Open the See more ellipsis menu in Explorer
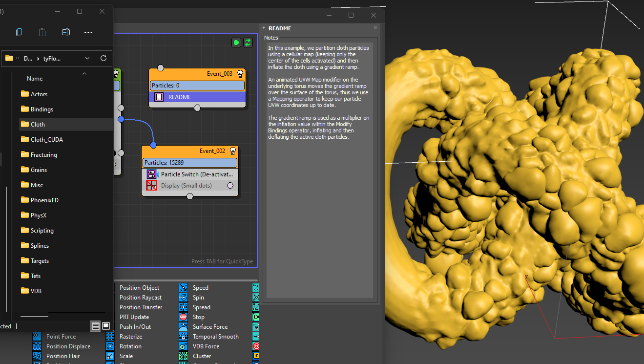The image size is (644, 364). [x=88, y=32]
